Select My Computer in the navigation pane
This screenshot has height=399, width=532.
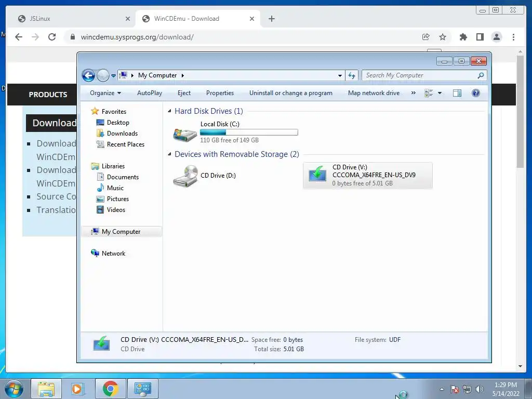click(121, 231)
